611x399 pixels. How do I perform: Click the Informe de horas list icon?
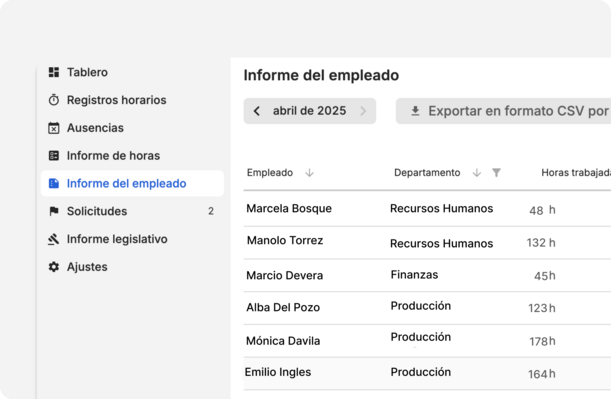pos(54,155)
